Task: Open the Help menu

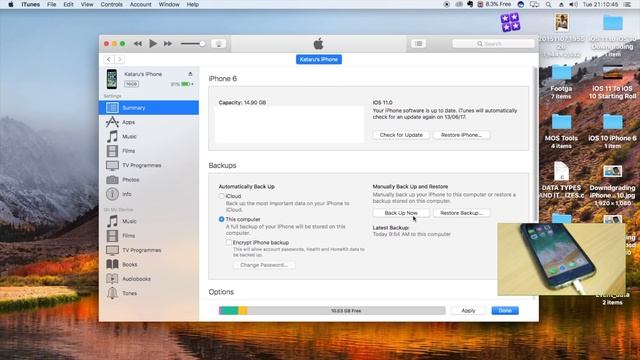Action: click(193, 4)
